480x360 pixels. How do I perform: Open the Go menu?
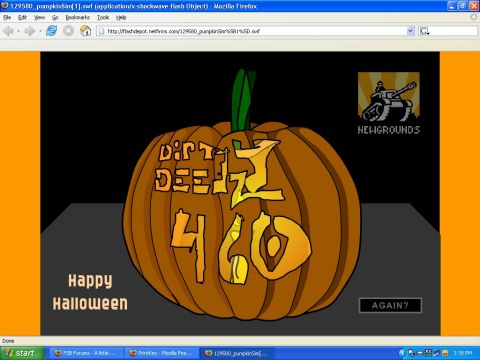point(55,17)
